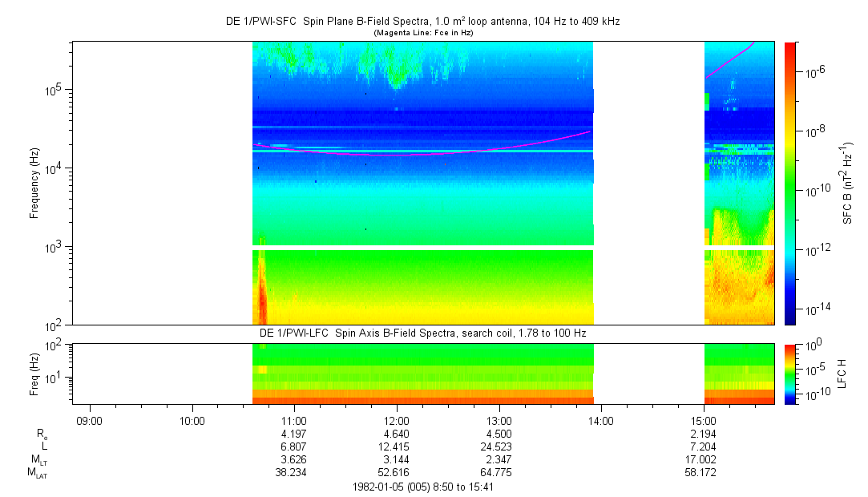The width and height of the screenshot is (868, 497).
Task: Click the date range 1982-01-05 caption
Action: tap(423, 487)
